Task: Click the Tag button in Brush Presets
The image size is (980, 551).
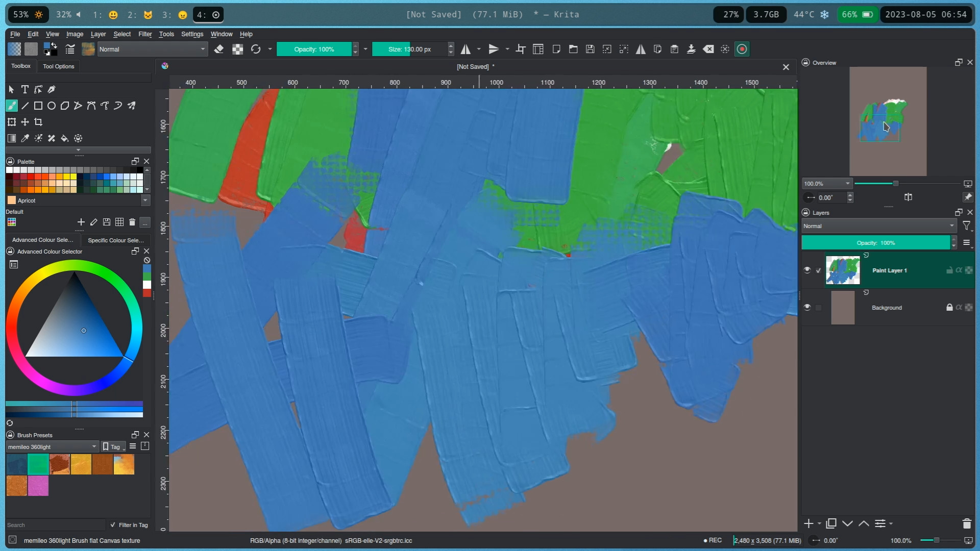Action: [x=113, y=447]
